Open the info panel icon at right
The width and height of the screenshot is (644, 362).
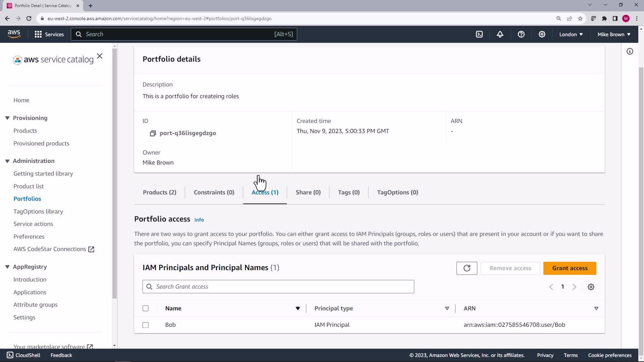point(630,51)
